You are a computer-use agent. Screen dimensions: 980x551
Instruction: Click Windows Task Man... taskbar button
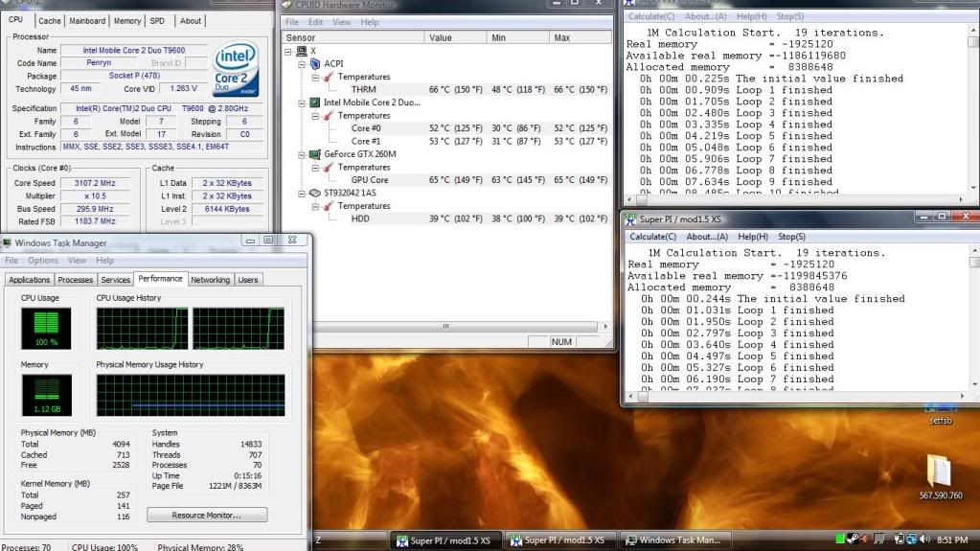[x=673, y=540]
